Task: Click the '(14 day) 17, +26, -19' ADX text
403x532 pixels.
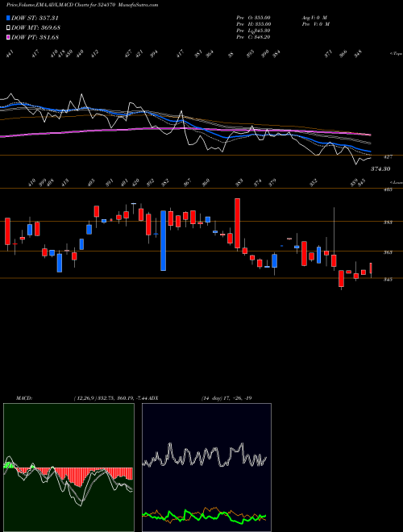Action: click(226, 397)
